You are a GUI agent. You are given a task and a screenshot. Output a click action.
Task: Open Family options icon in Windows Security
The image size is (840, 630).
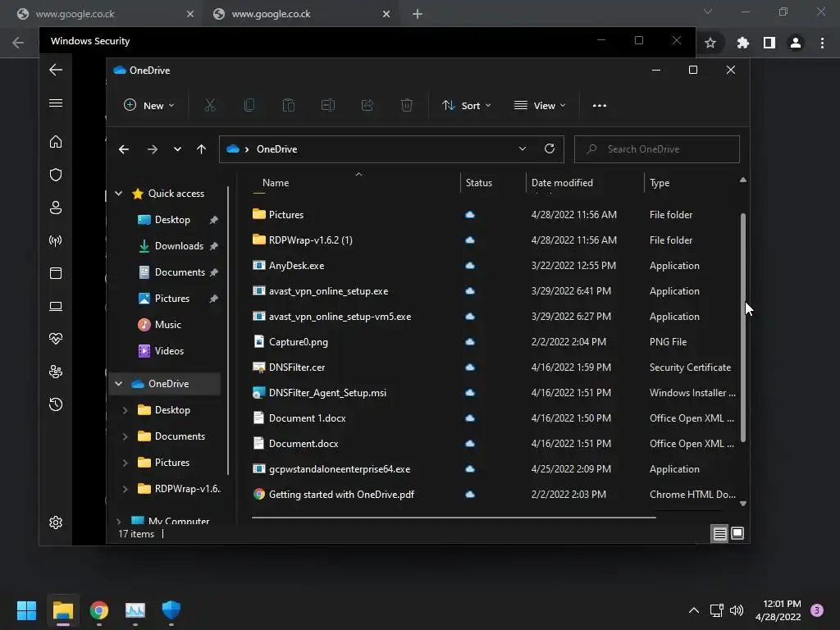point(56,372)
